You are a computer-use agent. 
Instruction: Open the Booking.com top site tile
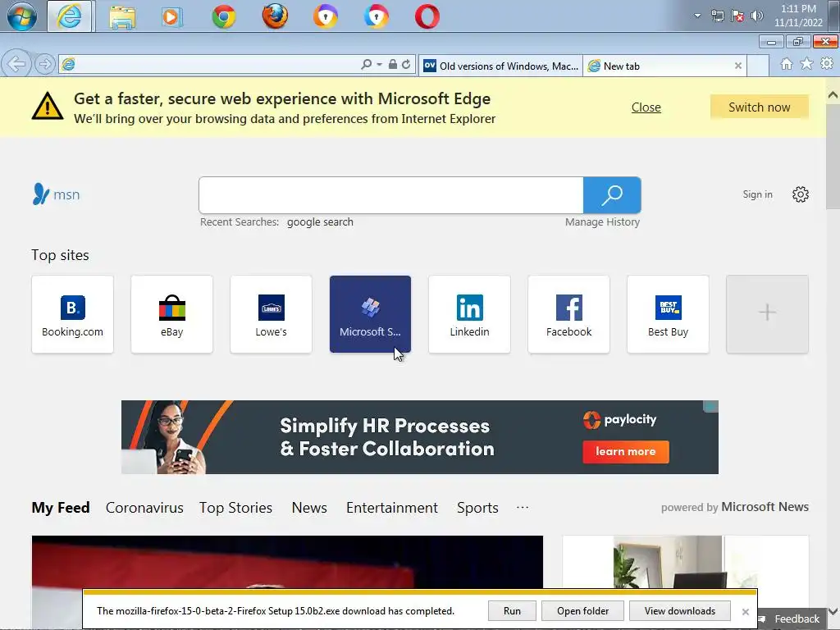pos(72,314)
